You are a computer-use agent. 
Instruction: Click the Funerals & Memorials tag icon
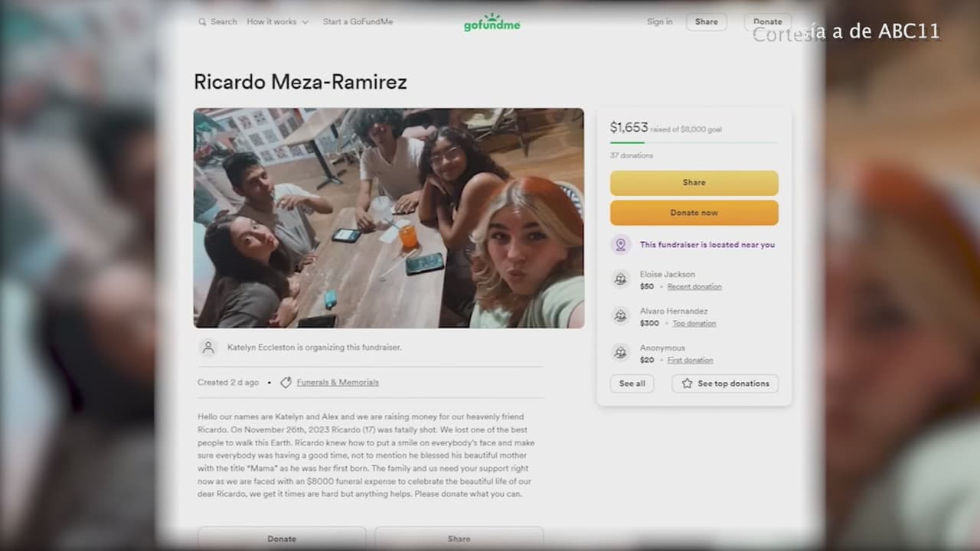coord(286,383)
